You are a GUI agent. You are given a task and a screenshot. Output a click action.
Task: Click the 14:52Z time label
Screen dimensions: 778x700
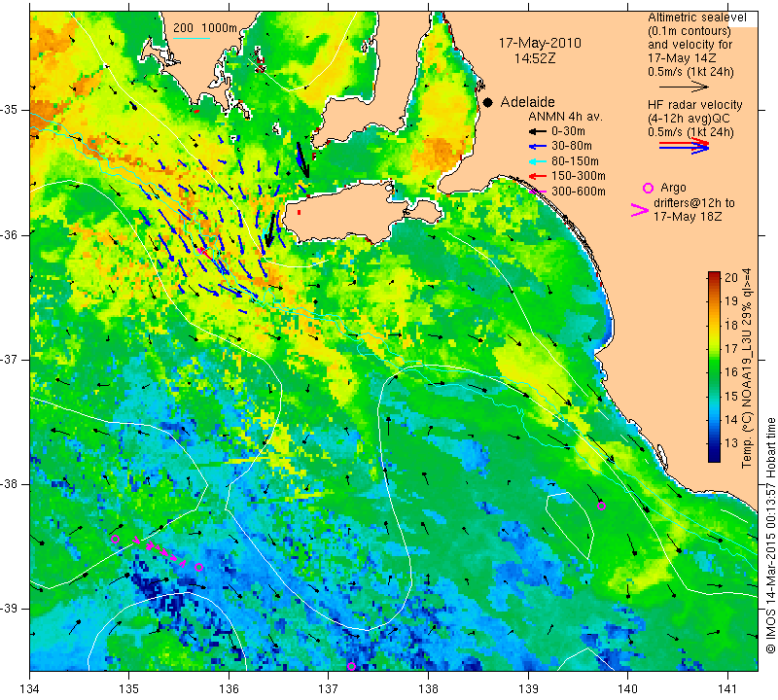534,58
